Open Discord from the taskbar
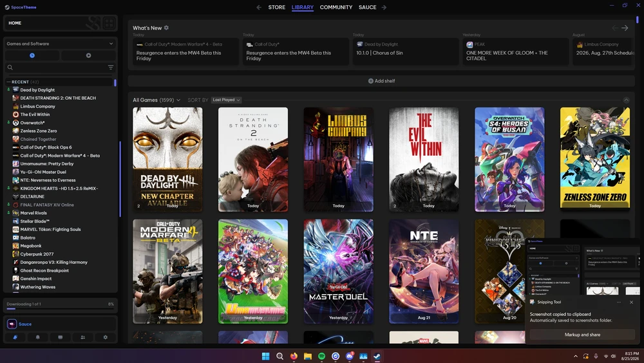644x363 pixels. (x=350, y=356)
